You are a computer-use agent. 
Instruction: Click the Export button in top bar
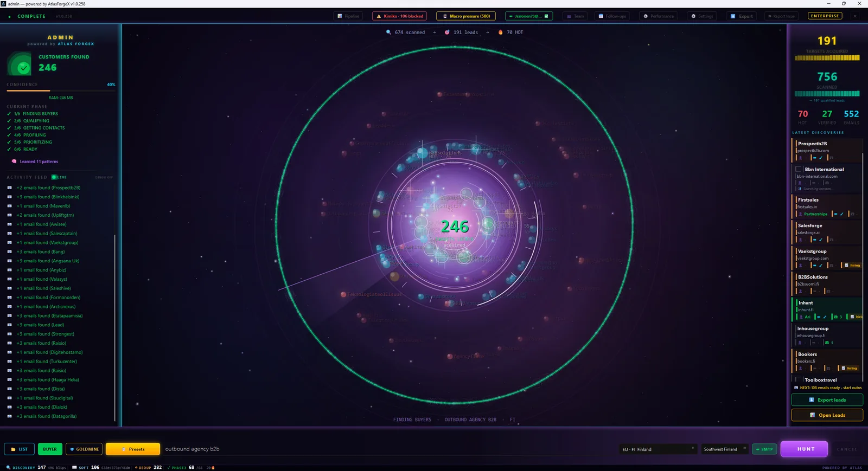pyautogui.click(x=742, y=16)
